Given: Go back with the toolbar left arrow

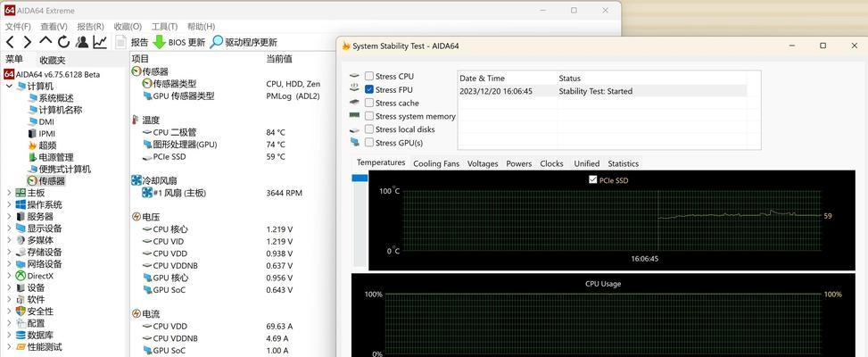Looking at the screenshot, I should 10,42.
